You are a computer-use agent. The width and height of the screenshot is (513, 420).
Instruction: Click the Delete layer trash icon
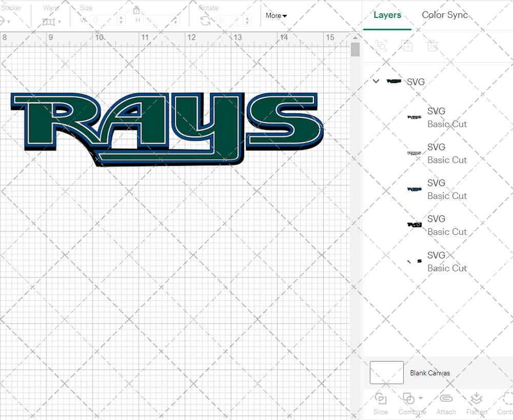click(432, 46)
